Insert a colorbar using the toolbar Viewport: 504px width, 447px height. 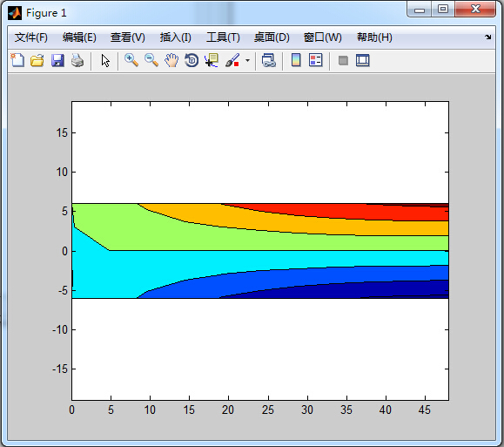point(296,60)
